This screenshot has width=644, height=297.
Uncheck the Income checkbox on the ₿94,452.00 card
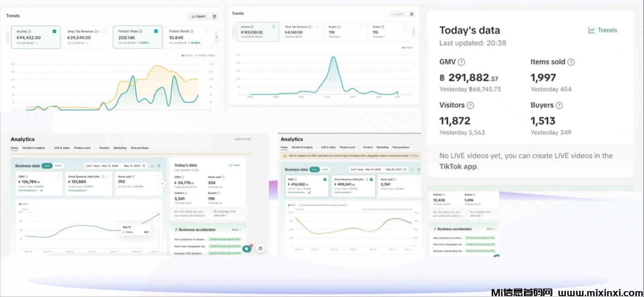tap(54, 31)
